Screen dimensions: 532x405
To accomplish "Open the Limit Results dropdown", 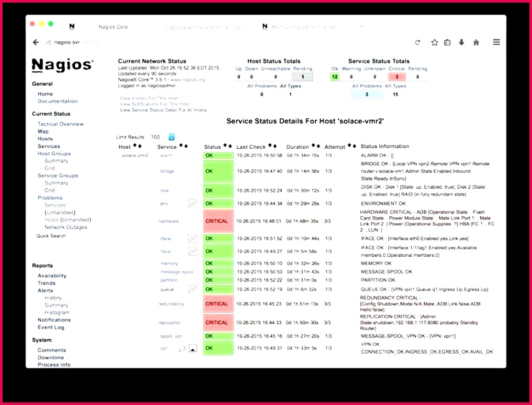I will tap(172, 137).
